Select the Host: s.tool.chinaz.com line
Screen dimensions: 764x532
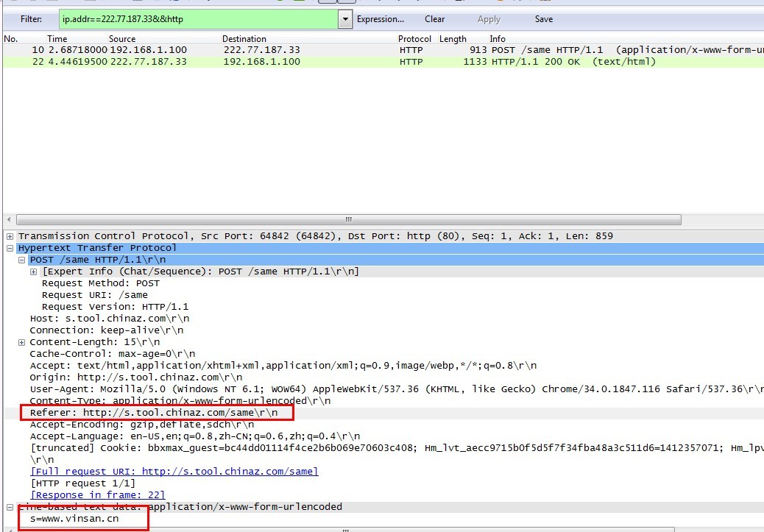pos(110,319)
